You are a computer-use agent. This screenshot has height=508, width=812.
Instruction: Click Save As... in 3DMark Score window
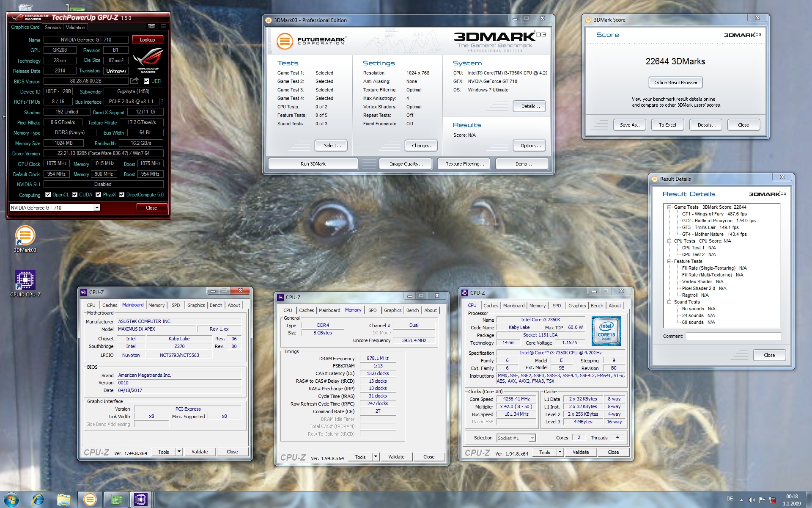(631, 125)
